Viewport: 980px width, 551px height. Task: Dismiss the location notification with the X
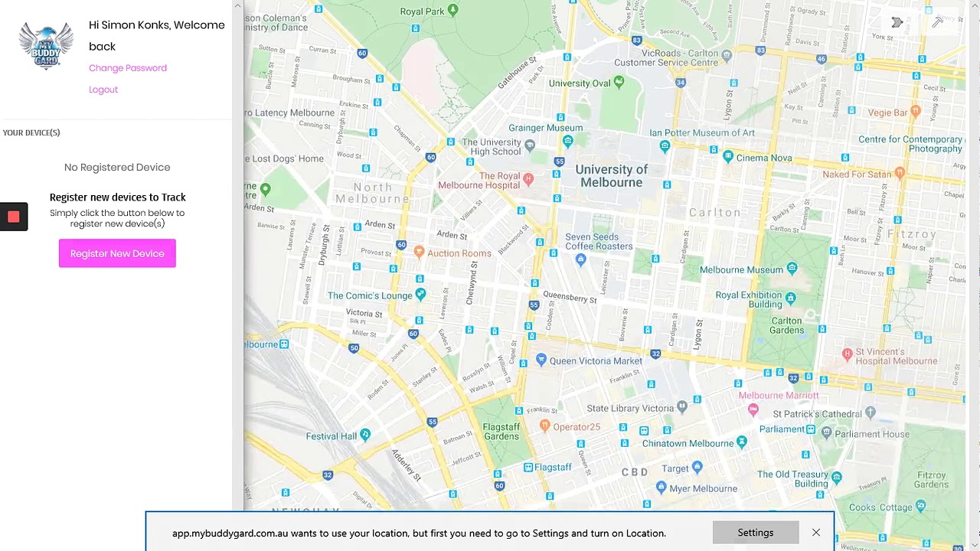816,533
